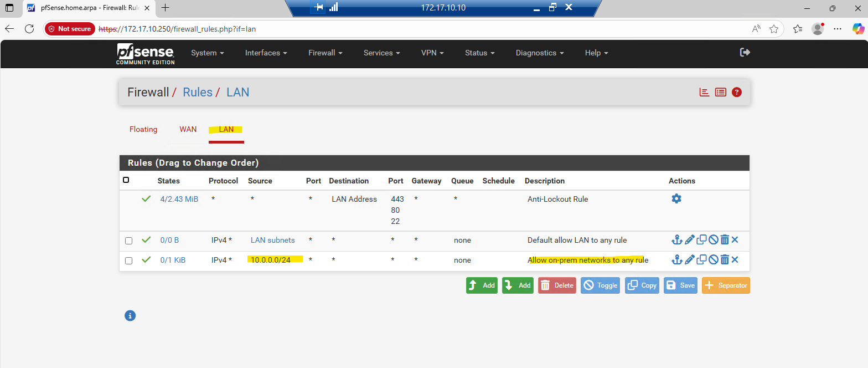This screenshot has height=368, width=868.
Task: Click anchor icon on Default allow LAN row
Action: point(676,240)
